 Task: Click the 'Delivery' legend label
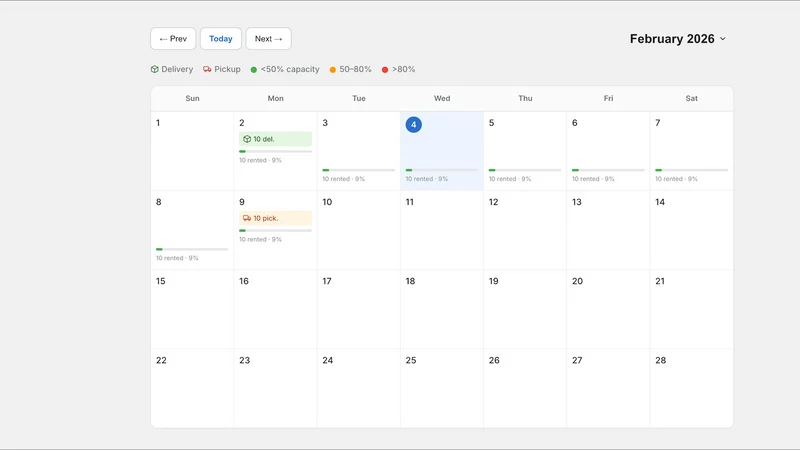pyautogui.click(x=177, y=69)
